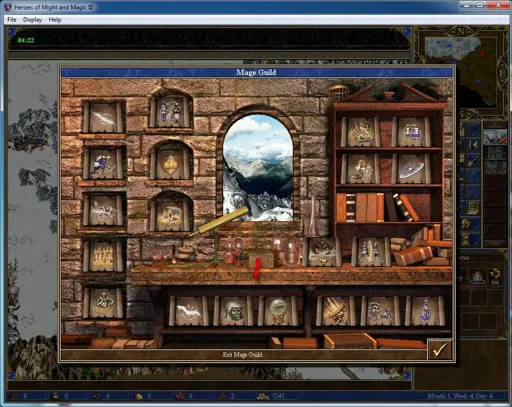
Task: Click the world minimap behind the guild window
Action: (x=462, y=71)
